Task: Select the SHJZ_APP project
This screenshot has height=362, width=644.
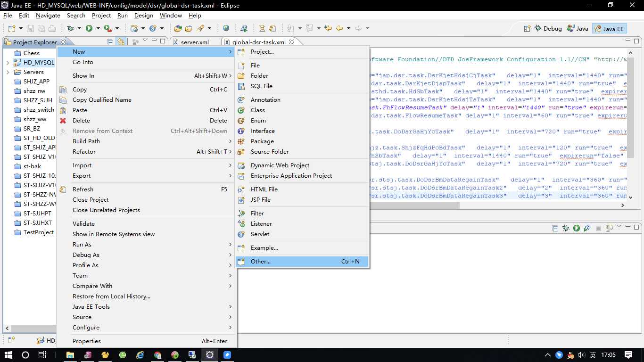Action: tap(36, 82)
